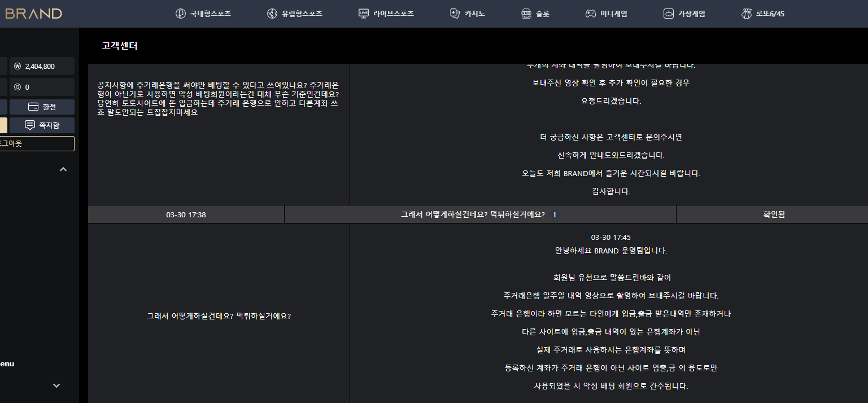
Task: Click the playing cards icon for 카지노
Action: pos(455,14)
